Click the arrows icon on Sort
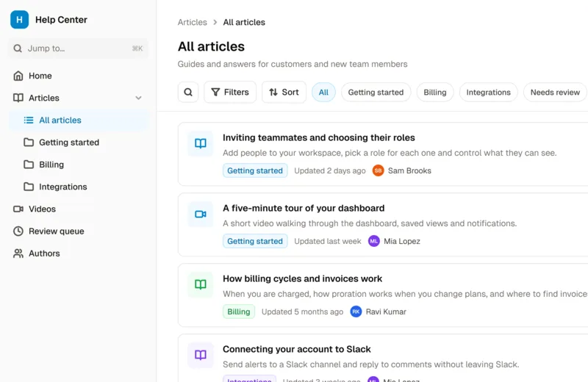 point(273,92)
